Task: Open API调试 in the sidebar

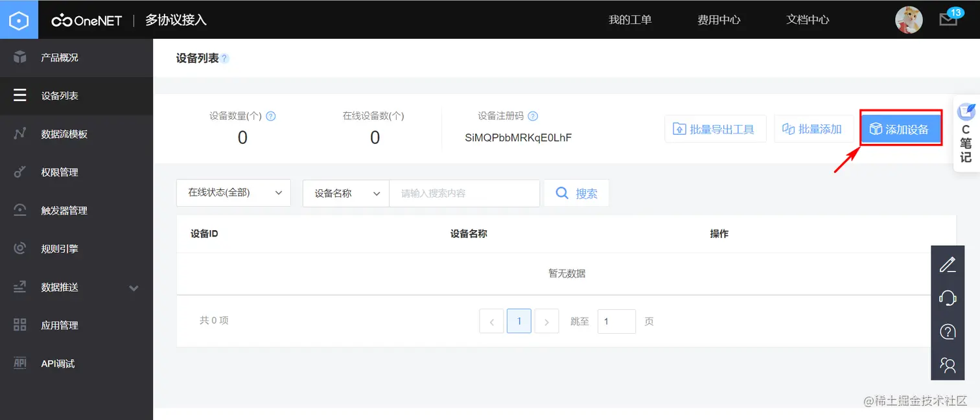Action: [58, 363]
